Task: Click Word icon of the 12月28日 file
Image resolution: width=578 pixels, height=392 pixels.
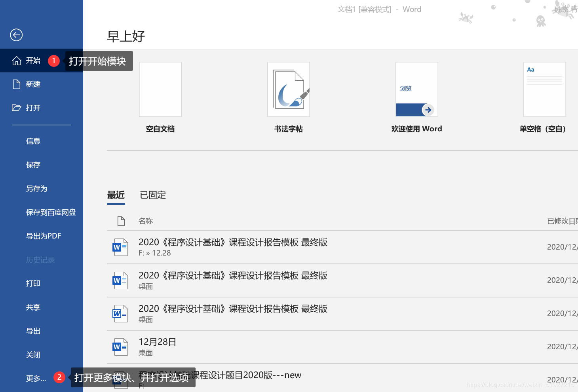Action: point(120,347)
